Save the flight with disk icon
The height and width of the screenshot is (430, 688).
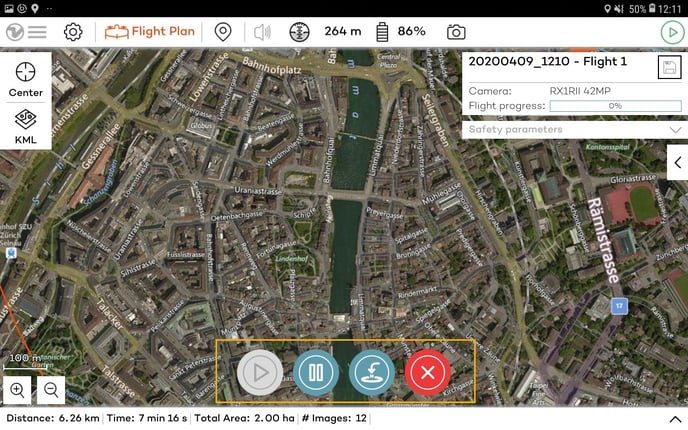point(669,67)
